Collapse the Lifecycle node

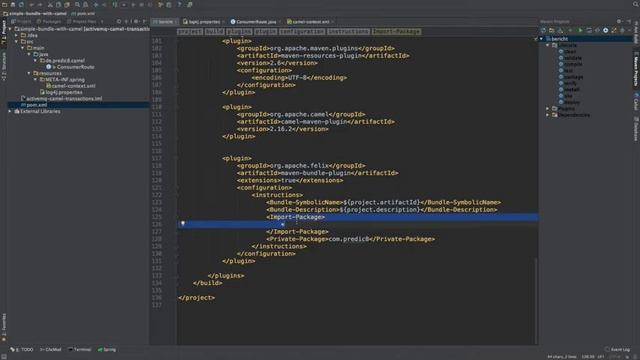[548, 45]
